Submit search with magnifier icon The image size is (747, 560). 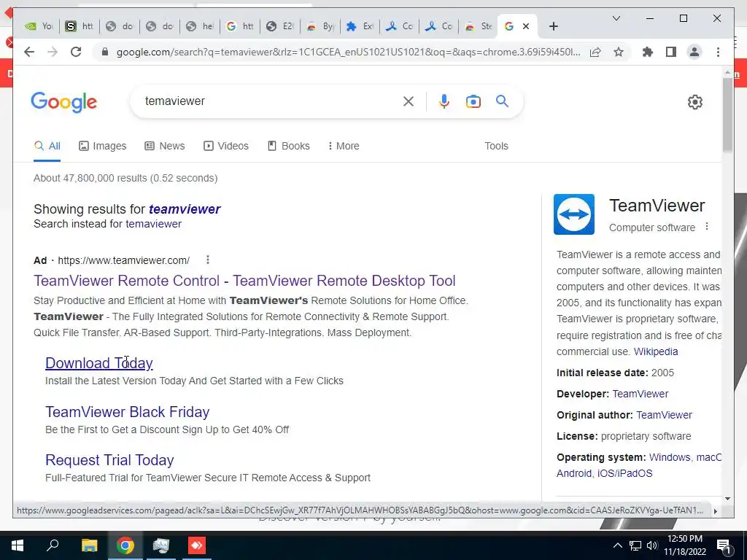point(502,101)
